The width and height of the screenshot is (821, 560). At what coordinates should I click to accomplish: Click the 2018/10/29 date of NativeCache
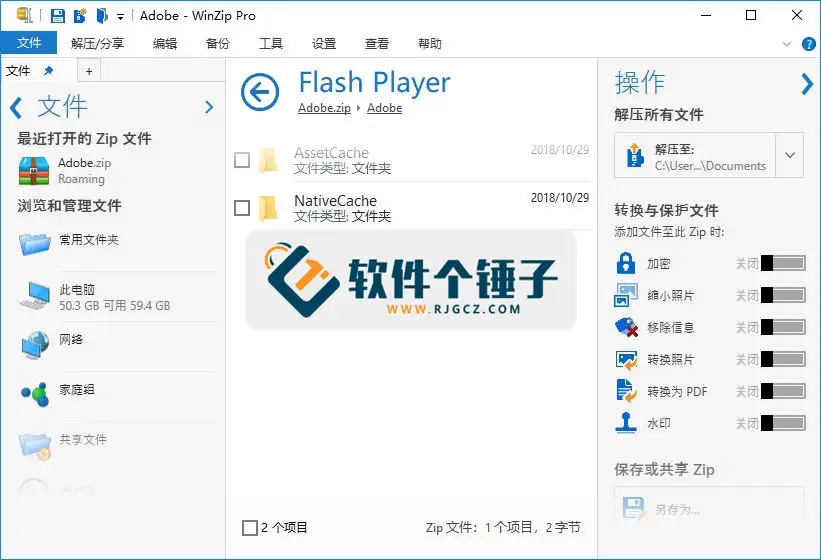click(x=560, y=198)
